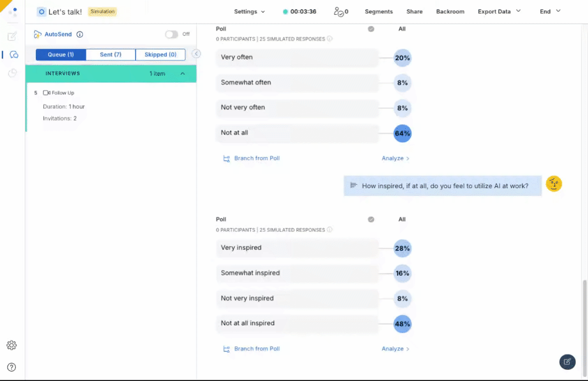588x381 pixels.
Task: Click the help question mark icon
Action: tap(12, 367)
